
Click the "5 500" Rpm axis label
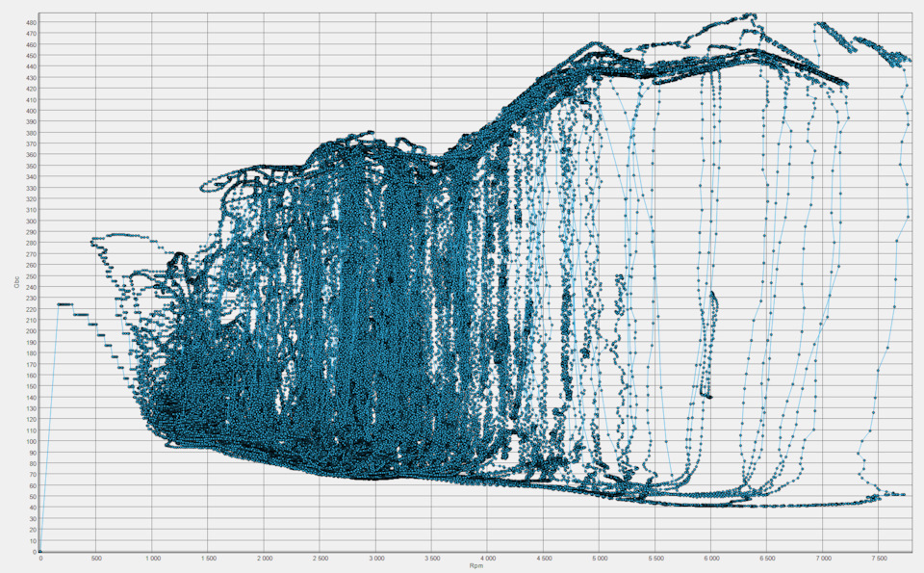point(655,558)
